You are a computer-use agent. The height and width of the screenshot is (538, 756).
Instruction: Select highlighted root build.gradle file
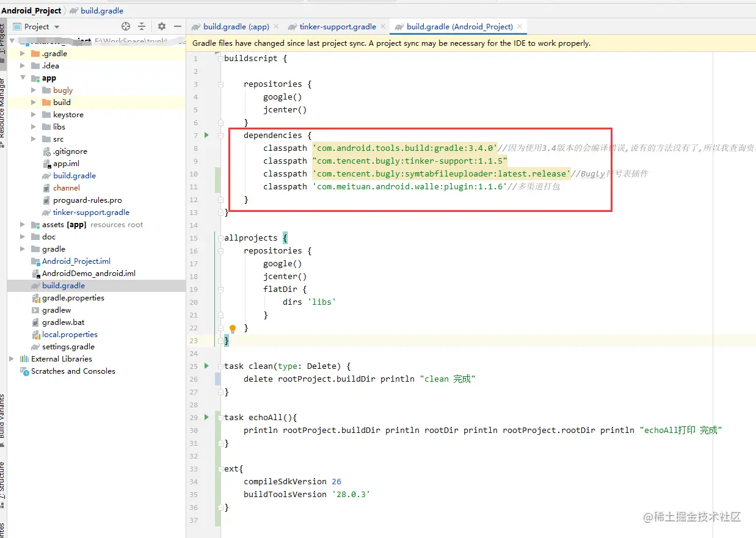coord(63,286)
